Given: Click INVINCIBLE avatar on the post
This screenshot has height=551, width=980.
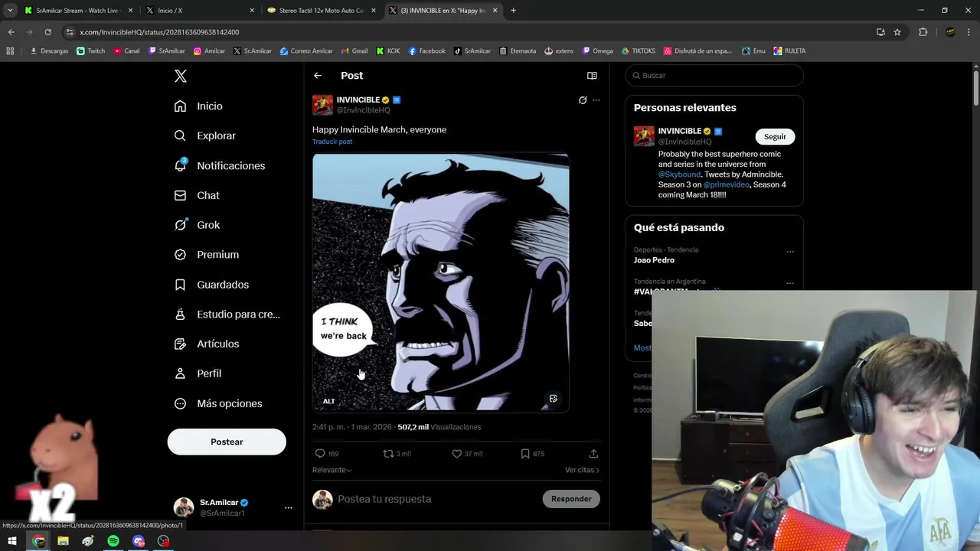Looking at the screenshot, I should point(322,105).
